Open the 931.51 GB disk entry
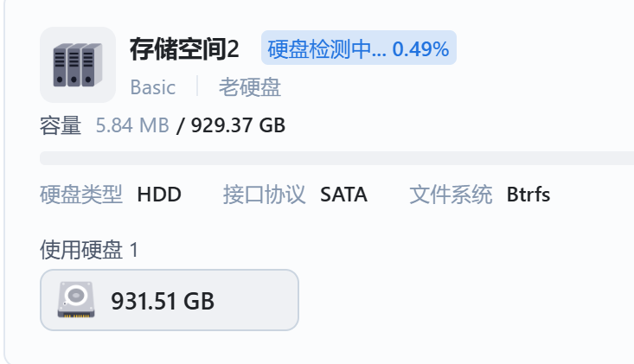 click(x=170, y=300)
